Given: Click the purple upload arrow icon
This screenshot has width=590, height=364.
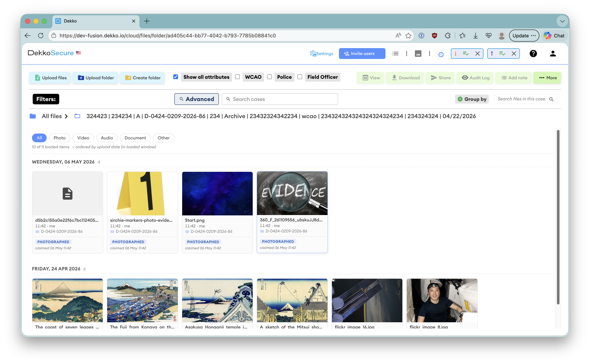Looking at the screenshot, I should tap(492, 54).
